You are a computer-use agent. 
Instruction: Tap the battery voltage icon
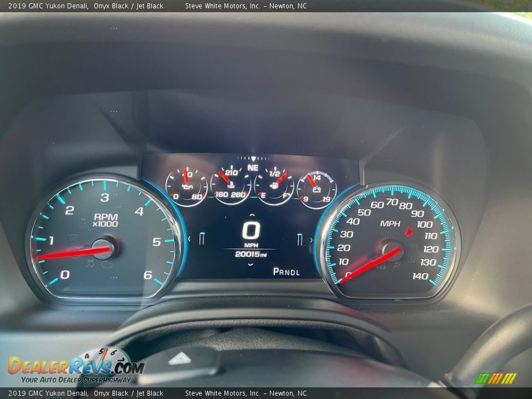click(x=316, y=189)
